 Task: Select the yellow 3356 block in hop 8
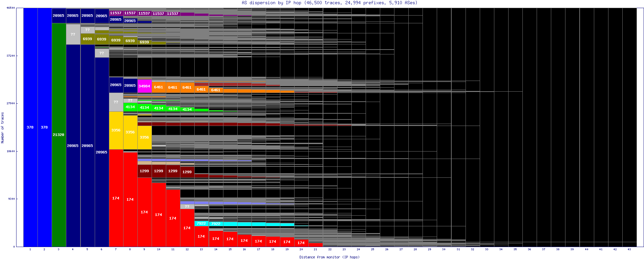(130, 132)
